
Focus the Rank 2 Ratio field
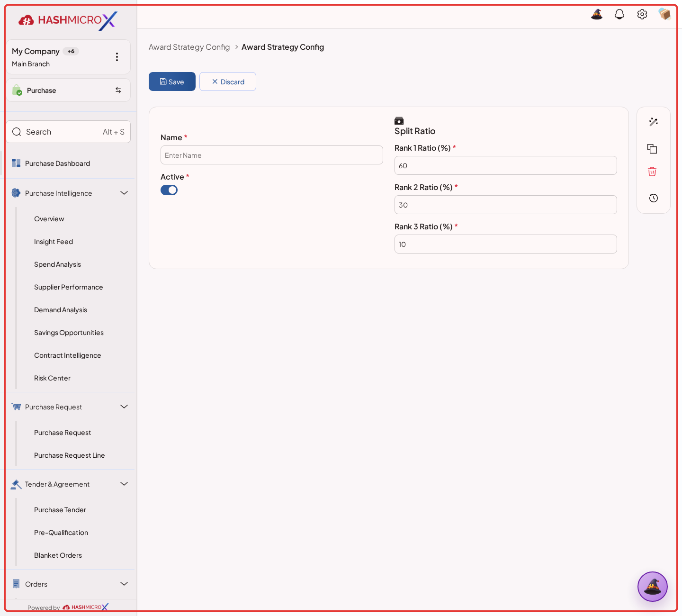pos(506,205)
